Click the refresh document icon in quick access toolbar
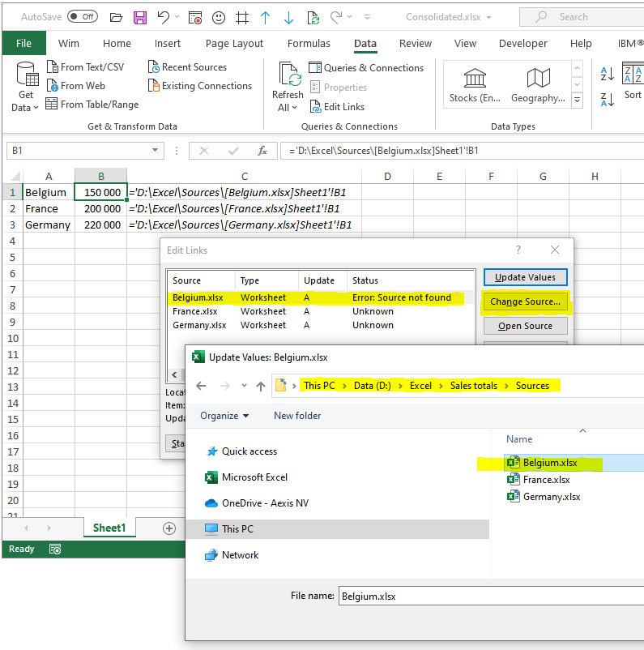Screen dimensions: 644x650 click(x=313, y=17)
